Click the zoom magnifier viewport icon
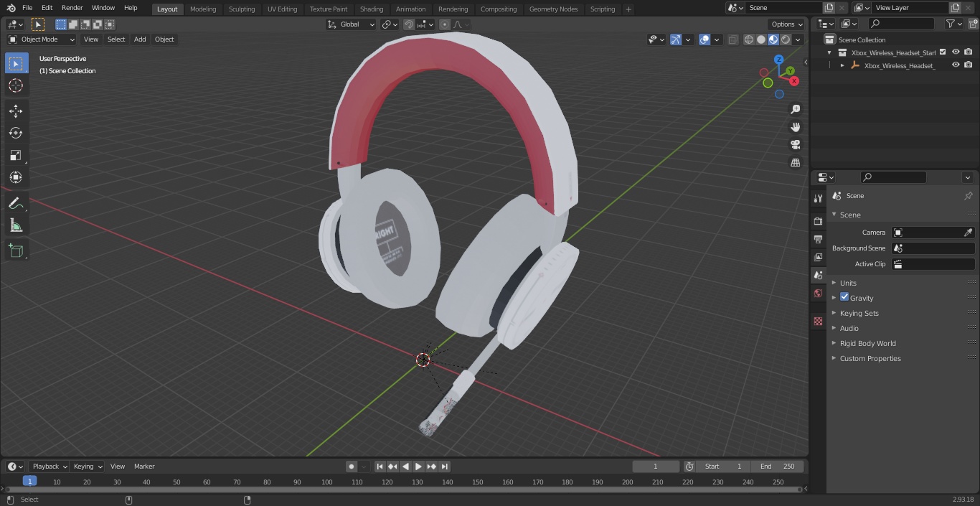Image resolution: width=980 pixels, height=506 pixels. (795, 109)
